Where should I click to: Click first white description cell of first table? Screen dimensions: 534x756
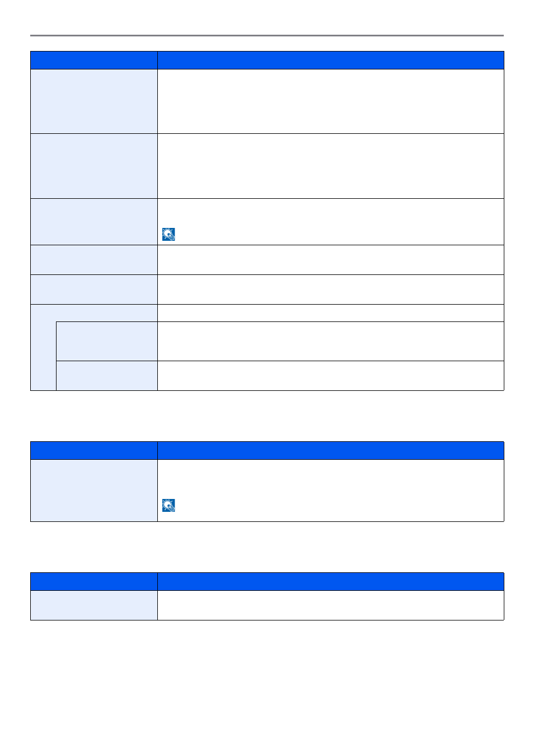pyautogui.click(x=331, y=101)
